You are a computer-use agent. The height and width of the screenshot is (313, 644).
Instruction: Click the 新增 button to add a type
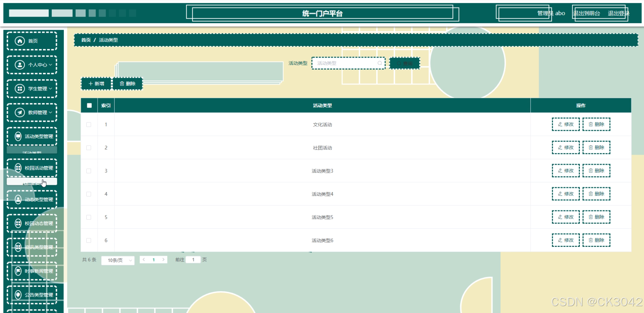tap(96, 83)
